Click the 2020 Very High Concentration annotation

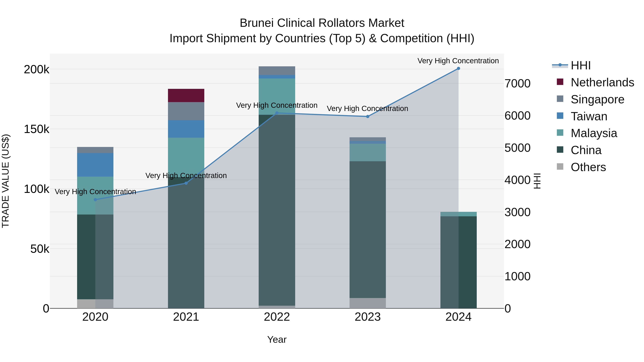95,192
